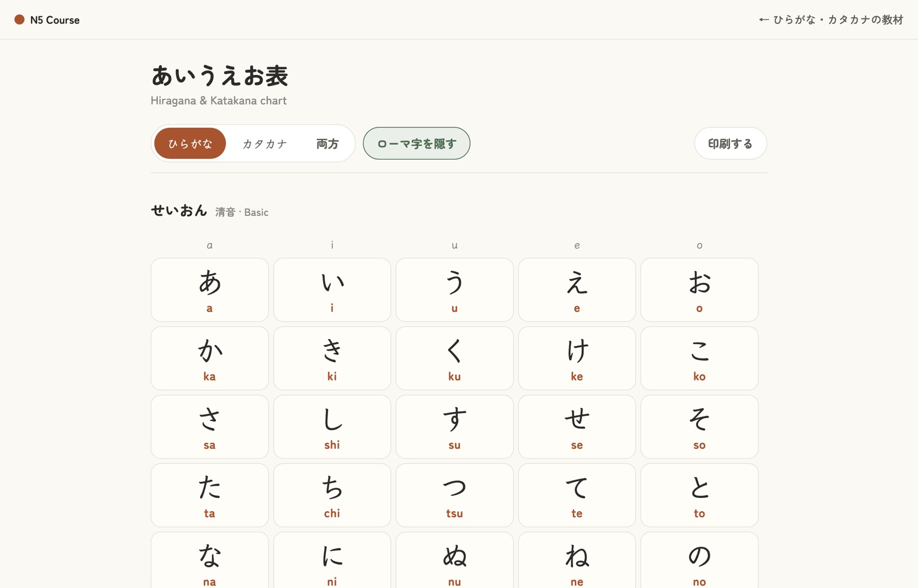Pick the の (no) card
Viewport: 918px width, 588px height.
(699, 560)
